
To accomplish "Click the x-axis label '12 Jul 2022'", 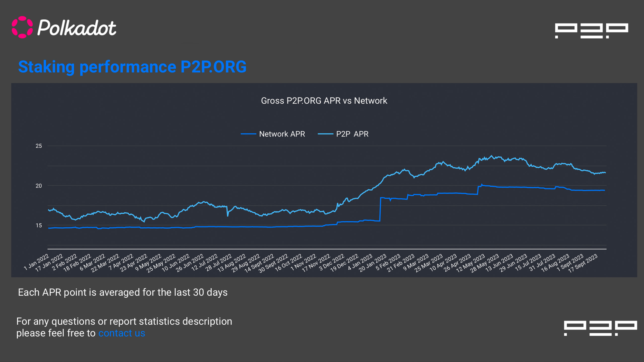I will [205, 262].
